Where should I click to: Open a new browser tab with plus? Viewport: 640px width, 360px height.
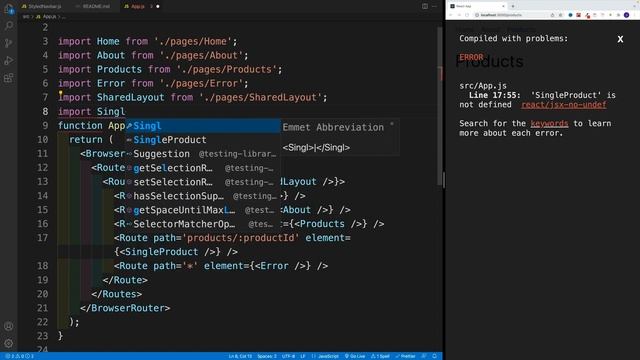click(x=513, y=6)
